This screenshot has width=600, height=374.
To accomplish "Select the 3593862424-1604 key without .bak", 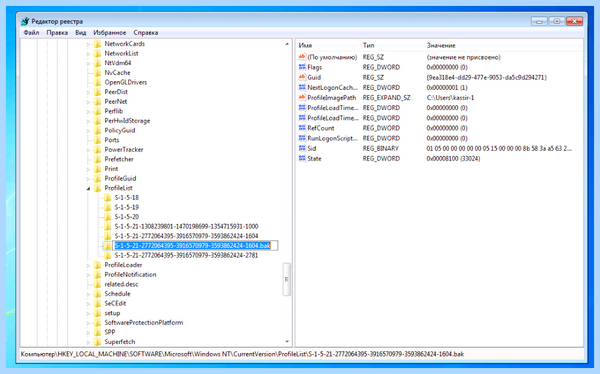I will pos(186,236).
